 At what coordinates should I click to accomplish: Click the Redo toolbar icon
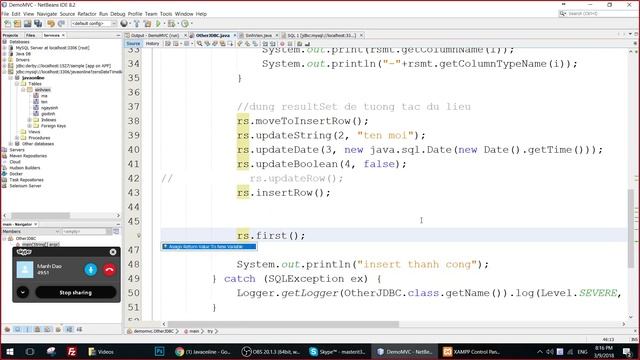click(61, 24)
